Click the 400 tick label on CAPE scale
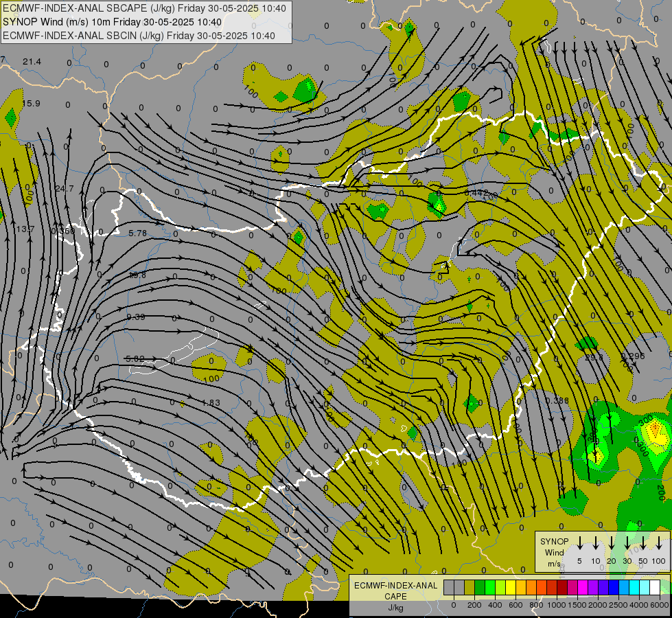672x618 pixels. pos(495,605)
